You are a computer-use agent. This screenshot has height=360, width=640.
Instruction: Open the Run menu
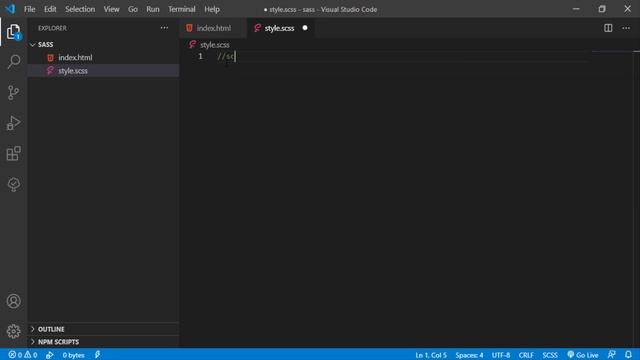(153, 9)
